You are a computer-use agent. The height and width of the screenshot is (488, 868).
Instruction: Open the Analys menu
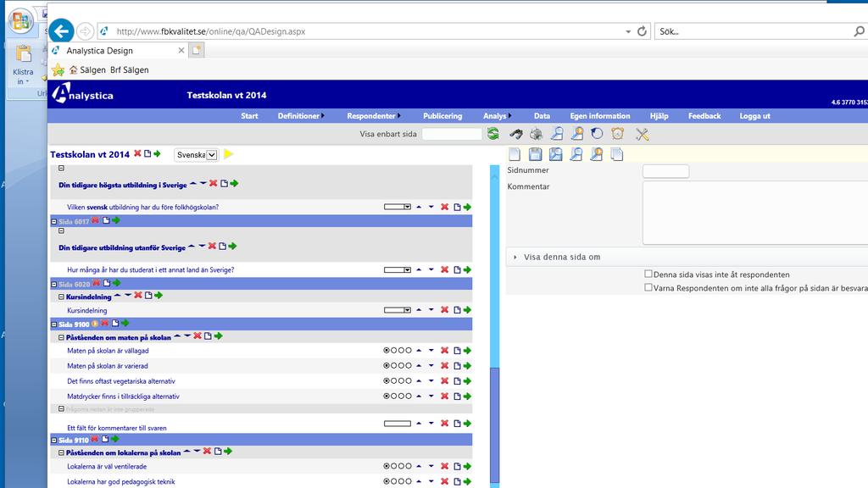click(497, 115)
